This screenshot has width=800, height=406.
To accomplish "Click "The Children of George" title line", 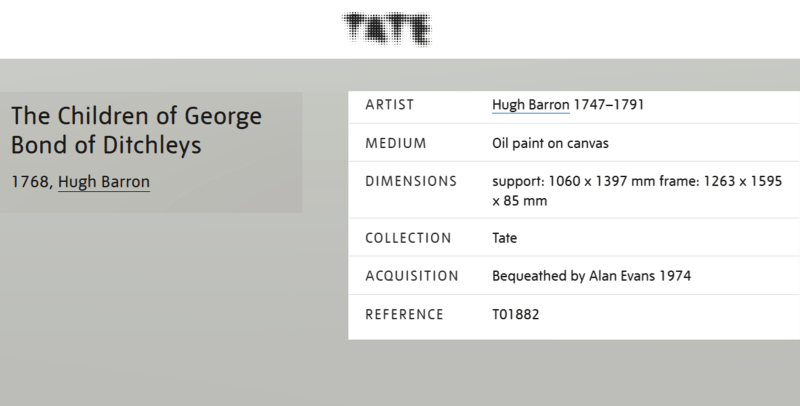I will click(x=136, y=117).
